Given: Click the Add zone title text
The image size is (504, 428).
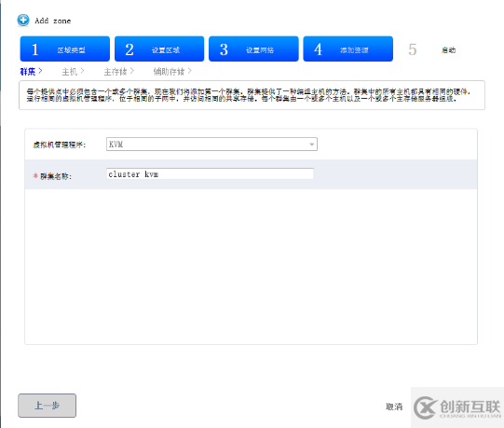Looking at the screenshot, I should (x=53, y=21).
